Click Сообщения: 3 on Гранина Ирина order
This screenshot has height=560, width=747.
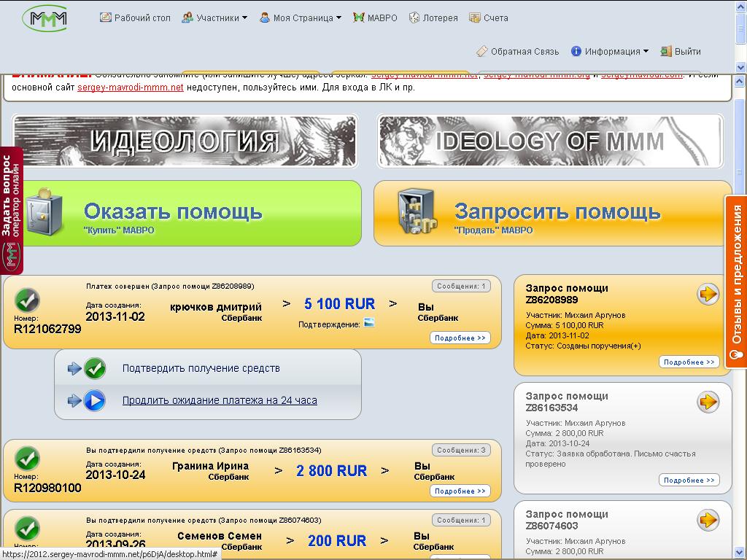point(461,450)
